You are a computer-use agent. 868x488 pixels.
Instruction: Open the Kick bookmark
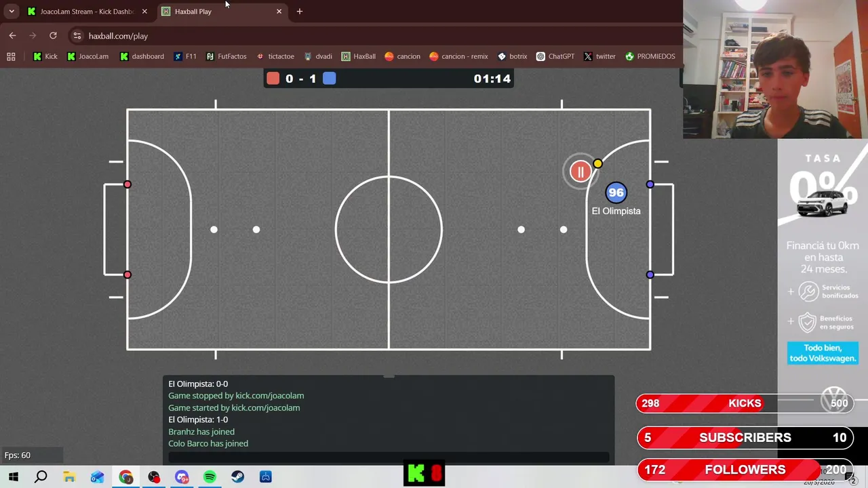coord(45,56)
